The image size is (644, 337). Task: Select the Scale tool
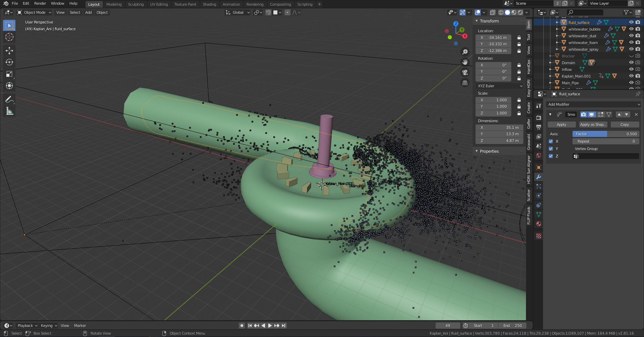pyautogui.click(x=9, y=74)
